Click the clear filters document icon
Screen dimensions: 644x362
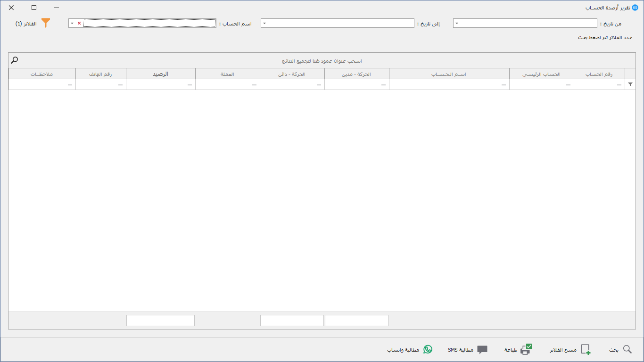point(586,349)
